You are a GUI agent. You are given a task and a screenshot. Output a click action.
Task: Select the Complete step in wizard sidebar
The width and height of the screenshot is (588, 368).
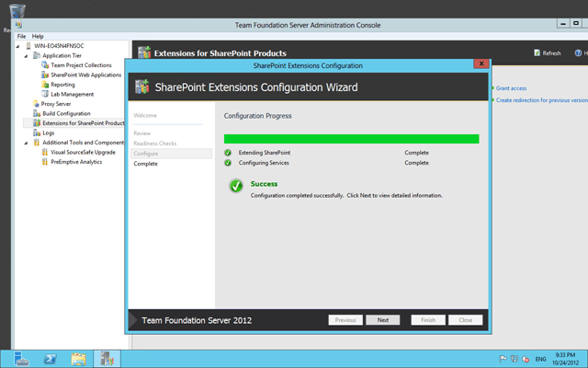pyautogui.click(x=145, y=164)
